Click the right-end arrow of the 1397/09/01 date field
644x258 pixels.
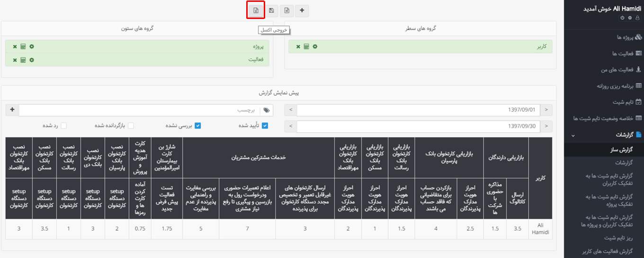546,110
